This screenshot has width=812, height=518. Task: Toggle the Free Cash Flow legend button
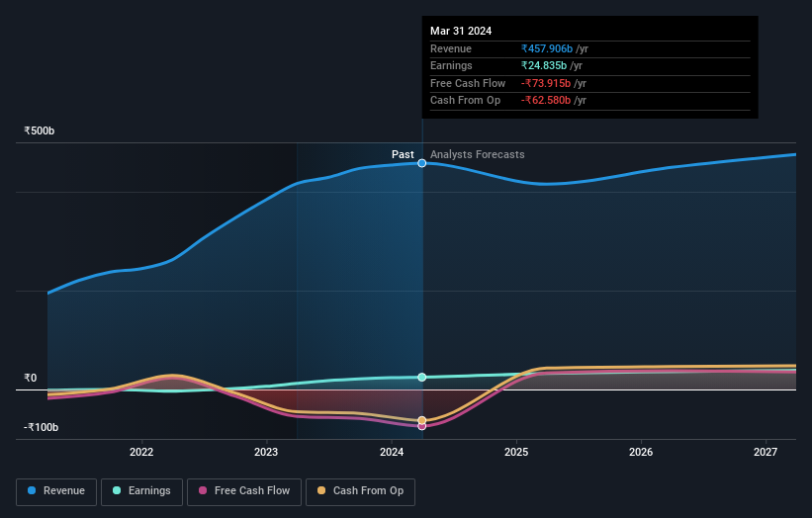(x=244, y=491)
